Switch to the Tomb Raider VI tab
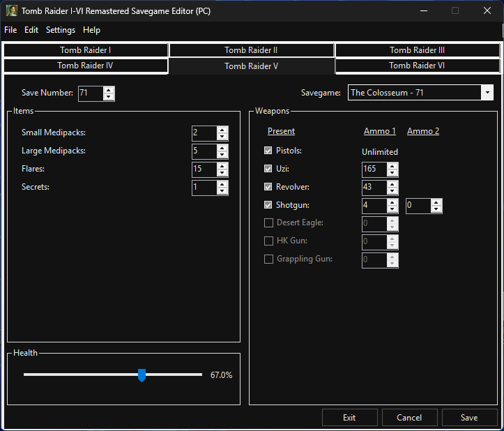 418,66
